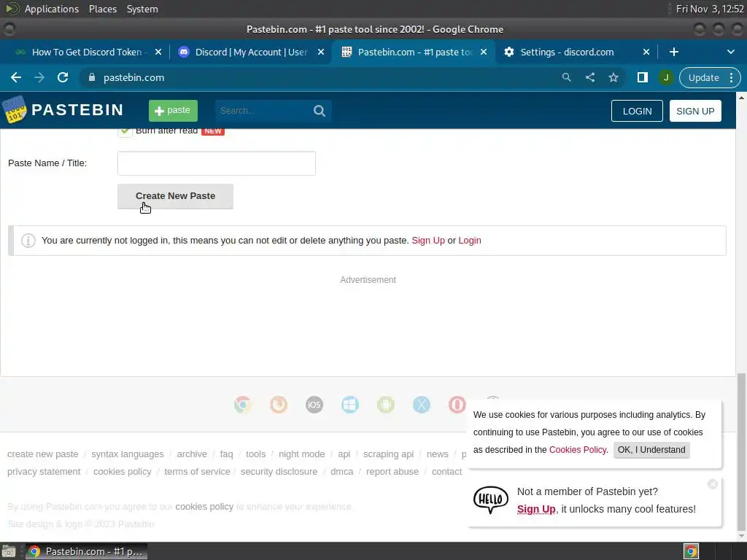Click the show desktop icon in taskbar
Screen dimensions: 747x560
pos(9,551)
